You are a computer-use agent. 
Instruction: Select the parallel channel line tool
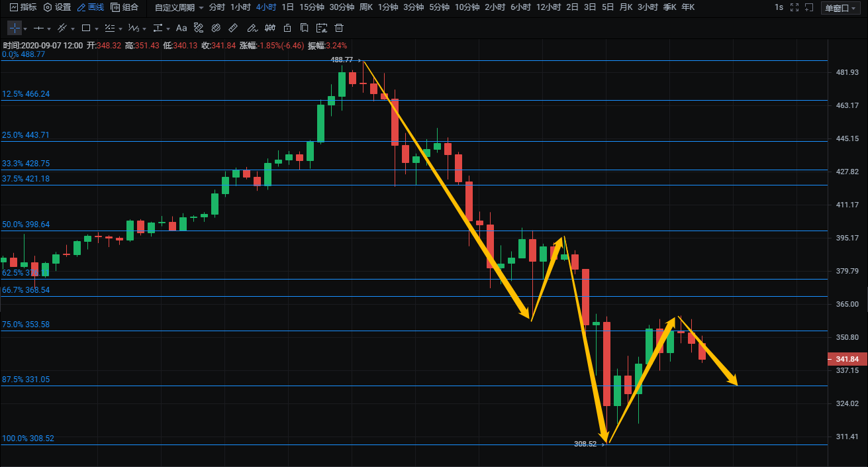tap(62, 28)
